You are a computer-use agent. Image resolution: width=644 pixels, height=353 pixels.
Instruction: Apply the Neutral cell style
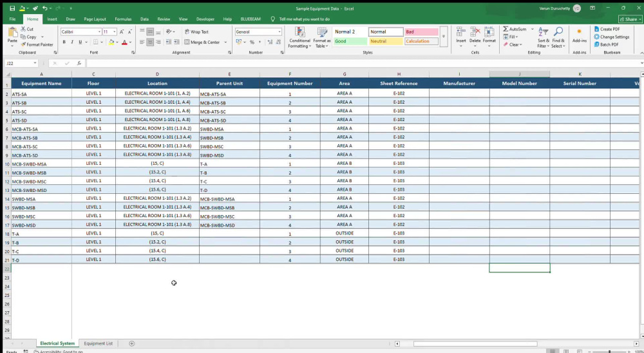tap(386, 41)
